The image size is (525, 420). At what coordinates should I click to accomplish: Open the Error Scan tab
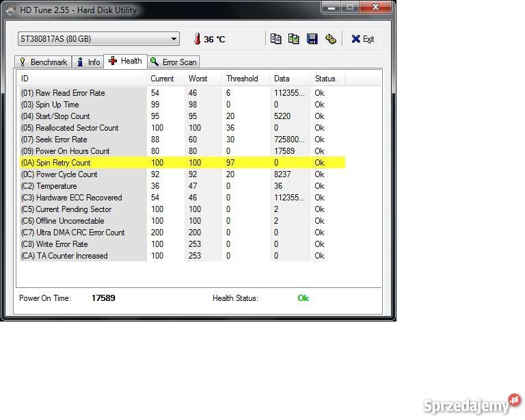174,62
